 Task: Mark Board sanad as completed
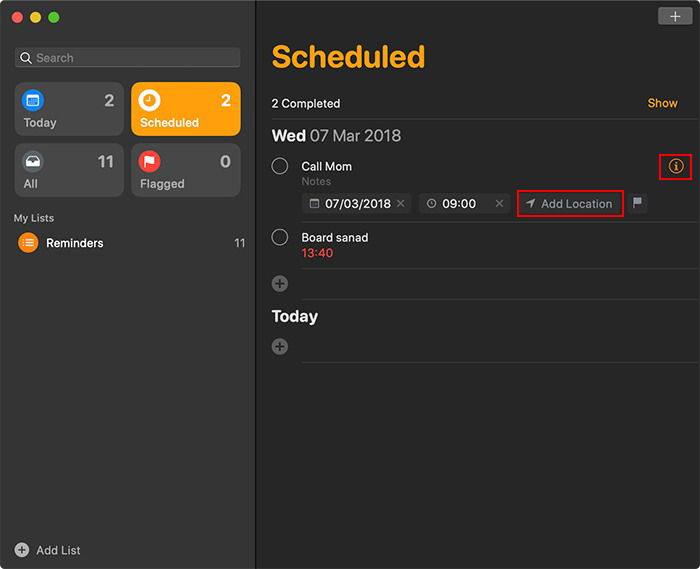click(280, 237)
